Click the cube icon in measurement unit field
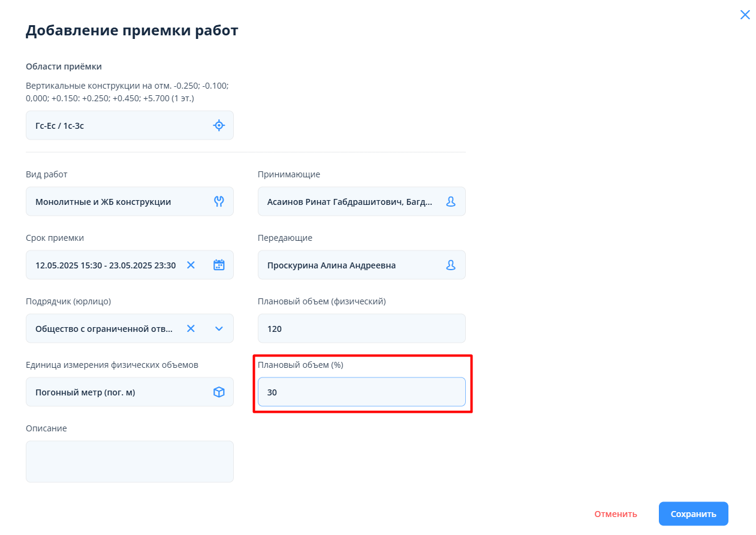This screenshot has width=756, height=535. [219, 392]
